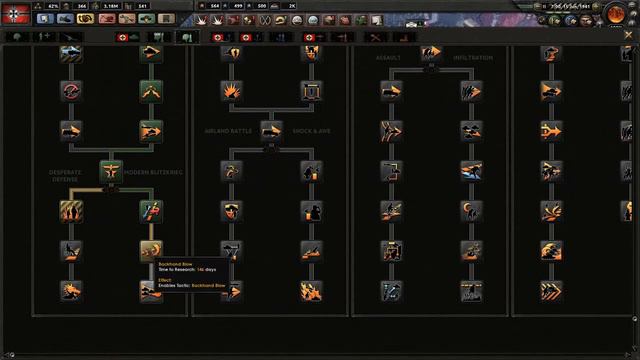
Task: Click the first white explosion alert icon
Action: [201, 20]
